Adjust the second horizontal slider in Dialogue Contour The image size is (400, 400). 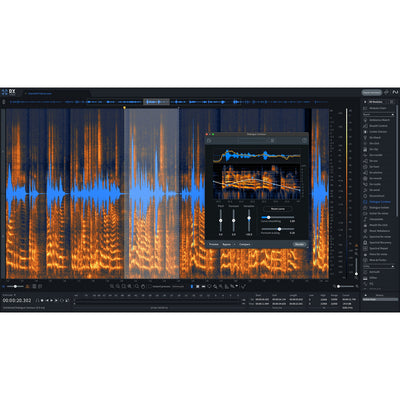(x=277, y=229)
